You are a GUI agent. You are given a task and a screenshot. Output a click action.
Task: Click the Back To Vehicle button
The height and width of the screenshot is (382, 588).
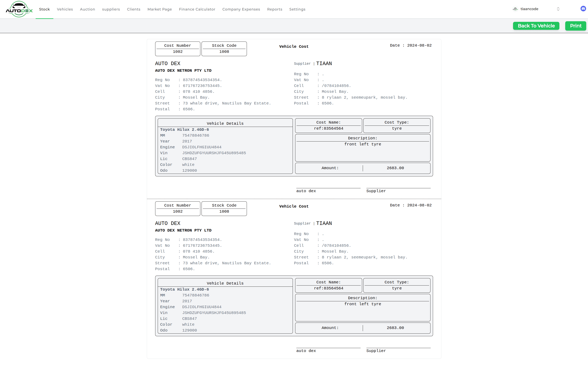coord(536,26)
